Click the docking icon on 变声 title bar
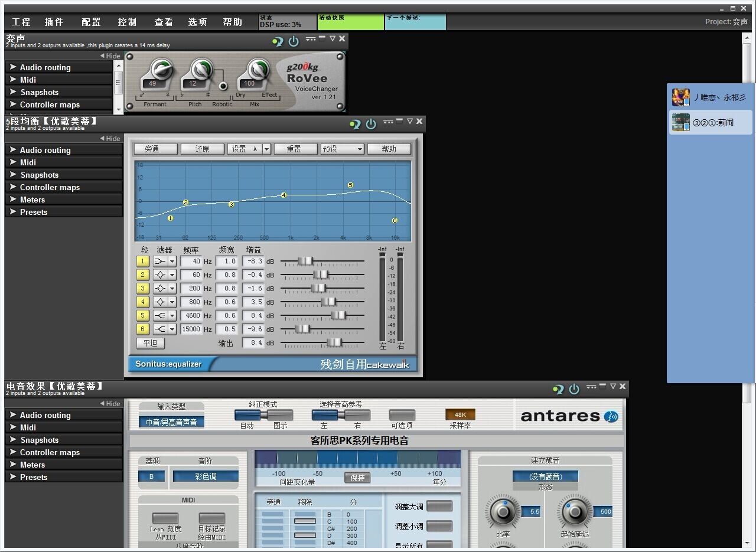The image size is (756, 552). (311, 40)
